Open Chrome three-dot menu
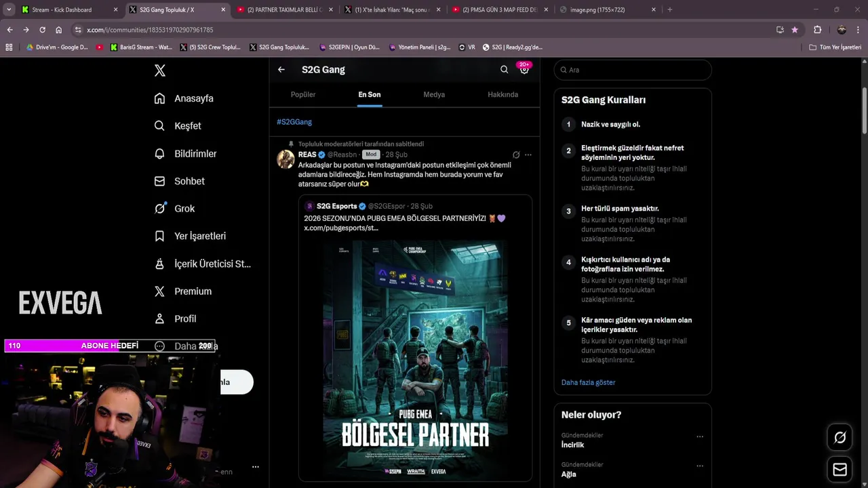 pyautogui.click(x=859, y=30)
